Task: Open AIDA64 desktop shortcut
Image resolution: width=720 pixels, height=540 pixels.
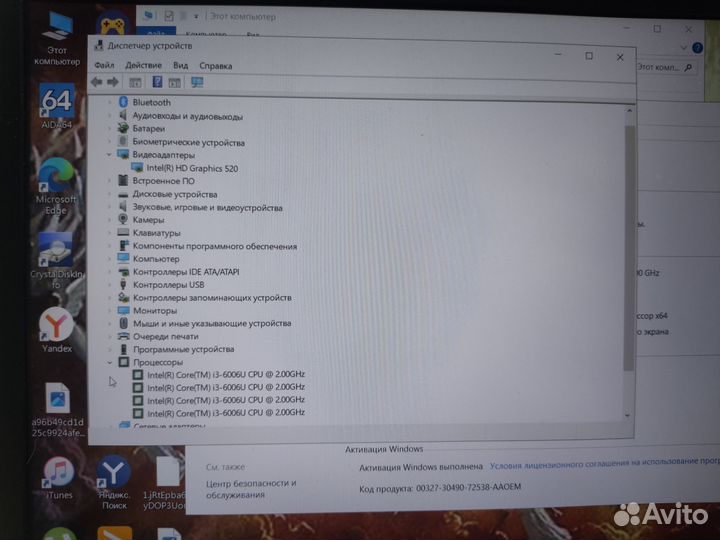Action: [x=57, y=106]
